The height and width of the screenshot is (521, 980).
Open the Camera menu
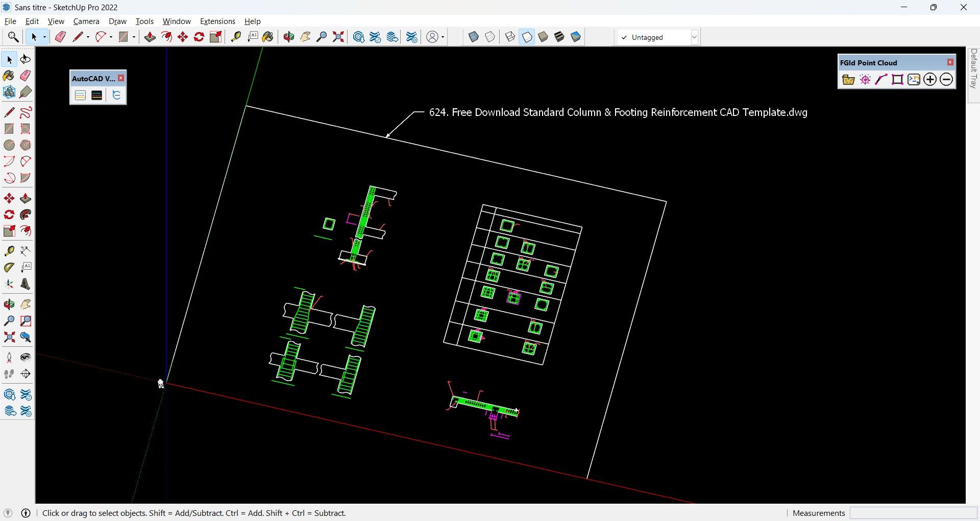[86, 21]
